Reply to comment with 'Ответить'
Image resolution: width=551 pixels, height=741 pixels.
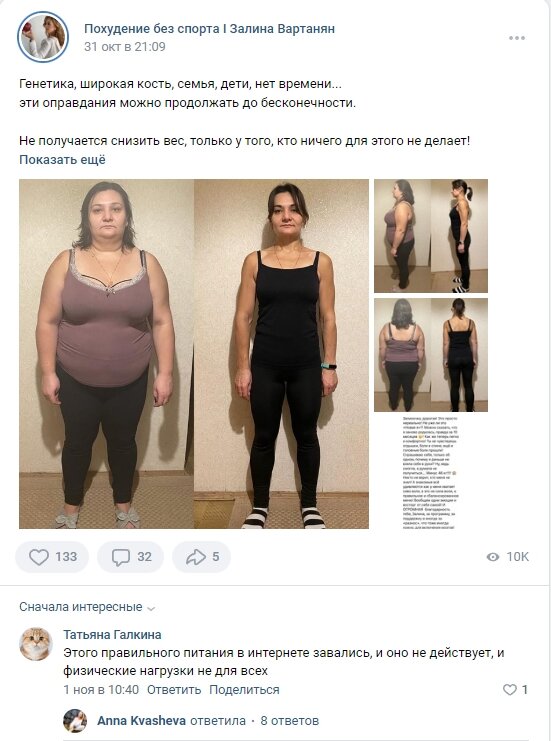point(174,689)
